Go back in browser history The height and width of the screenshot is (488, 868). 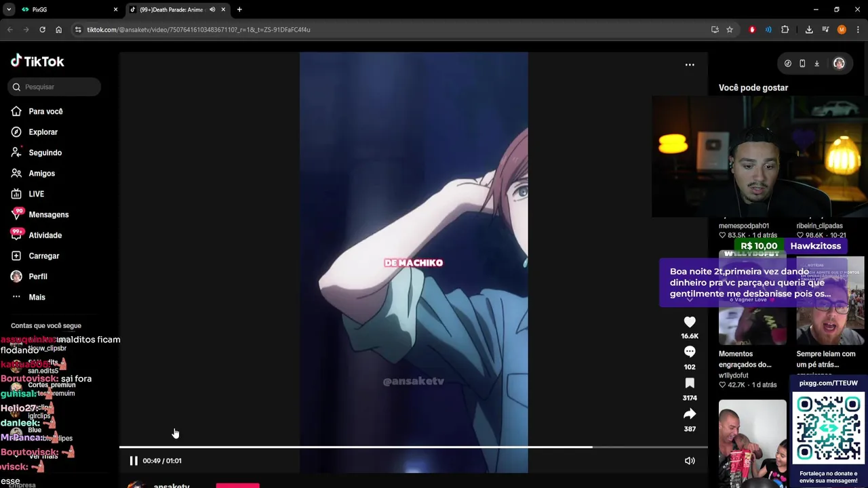tap(10, 30)
